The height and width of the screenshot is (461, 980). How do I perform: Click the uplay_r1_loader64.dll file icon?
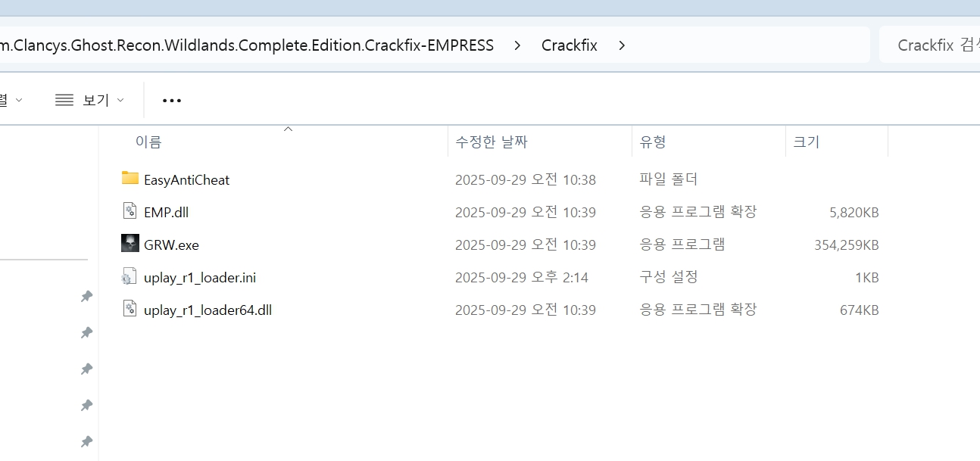click(x=130, y=309)
